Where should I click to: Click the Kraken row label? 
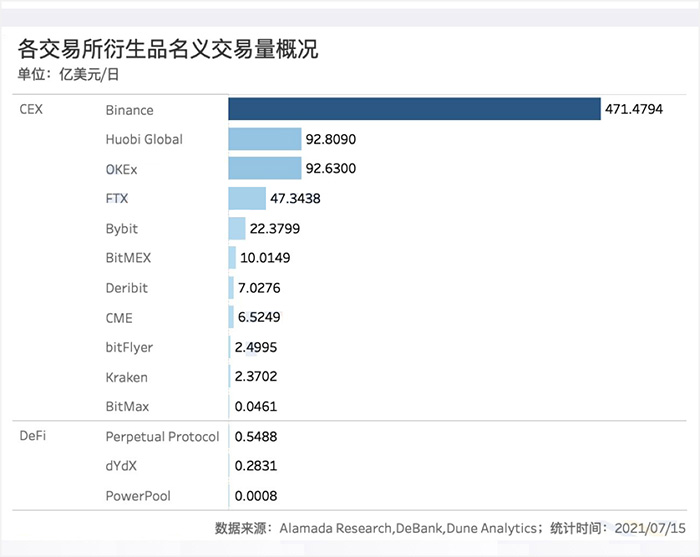coord(126,377)
